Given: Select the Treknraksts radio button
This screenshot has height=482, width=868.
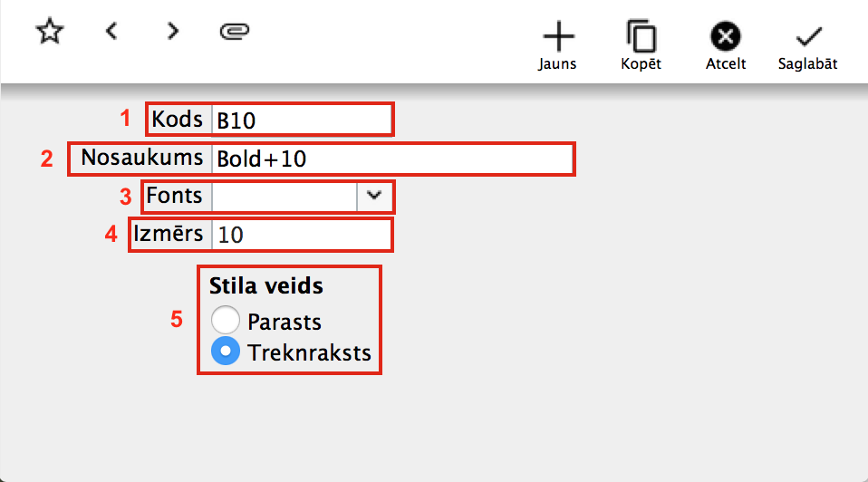Looking at the screenshot, I should tap(225, 352).
